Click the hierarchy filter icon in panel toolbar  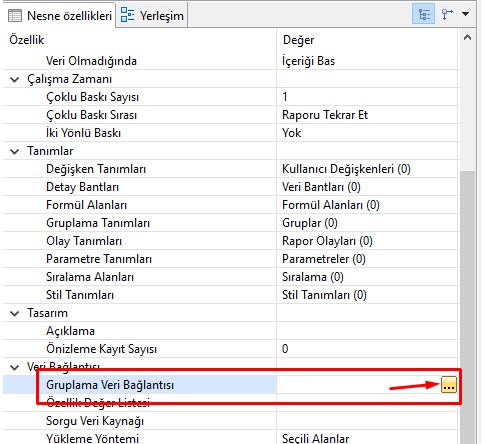pyautogui.click(x=447, y=14)
